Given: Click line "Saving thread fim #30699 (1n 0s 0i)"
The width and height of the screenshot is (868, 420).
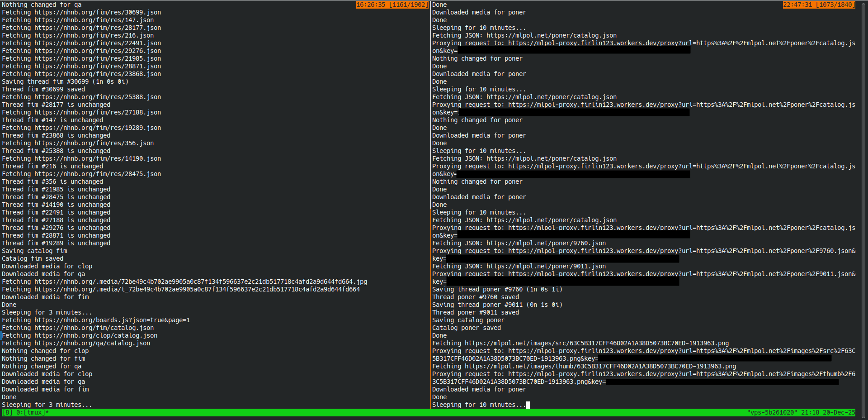Looking at the screenshot, I should (x=65, y=81).
